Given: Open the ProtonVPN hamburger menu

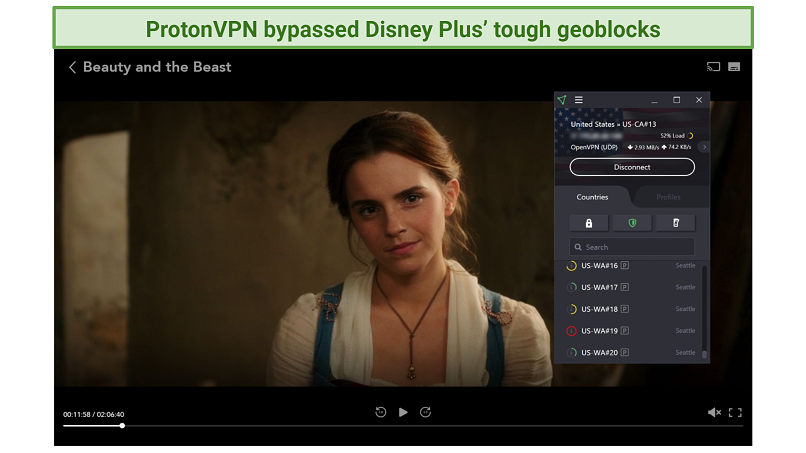Looking at the screenshot, I should [x=579, y=100].
